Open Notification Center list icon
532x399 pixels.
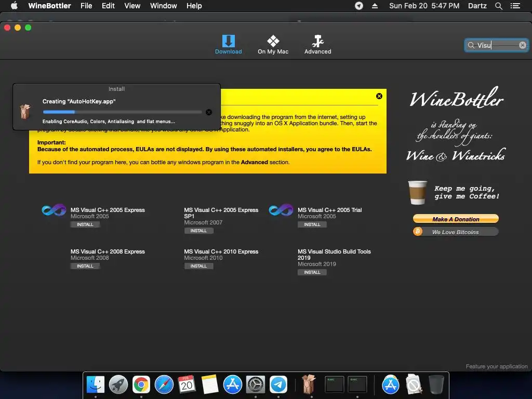515,6
